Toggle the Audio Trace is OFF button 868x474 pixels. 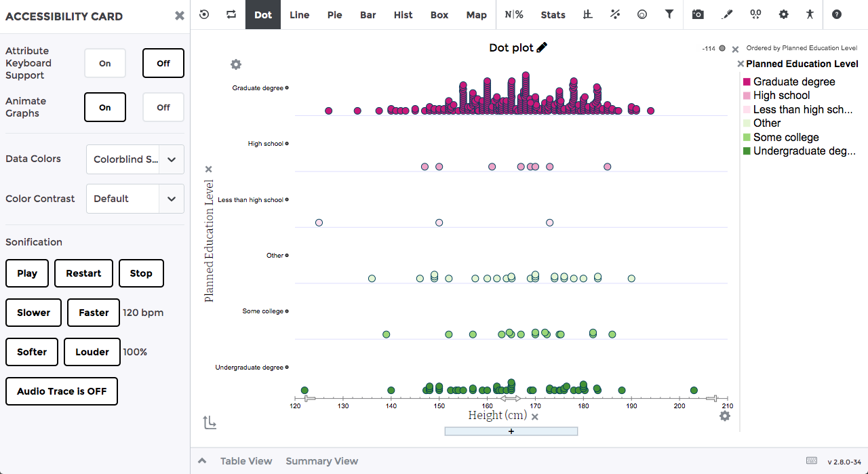click(62, 391)
